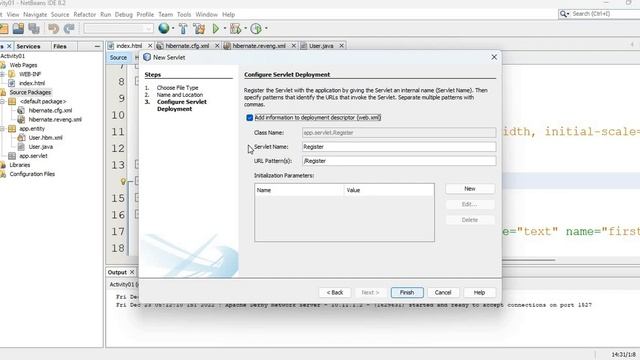The image size is (640, 360).
Task: Click the Clean and Build icon
Action: (x=199, y=29)
